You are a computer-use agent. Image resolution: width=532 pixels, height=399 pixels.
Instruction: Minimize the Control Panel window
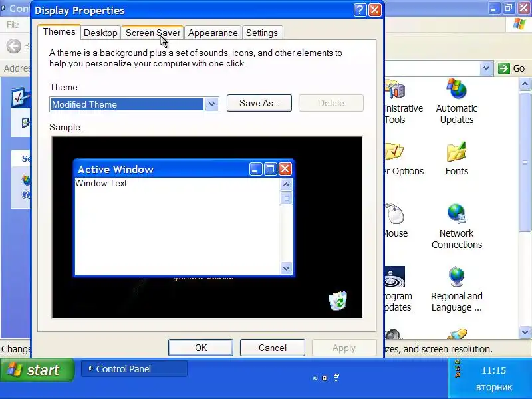point(493,8)
